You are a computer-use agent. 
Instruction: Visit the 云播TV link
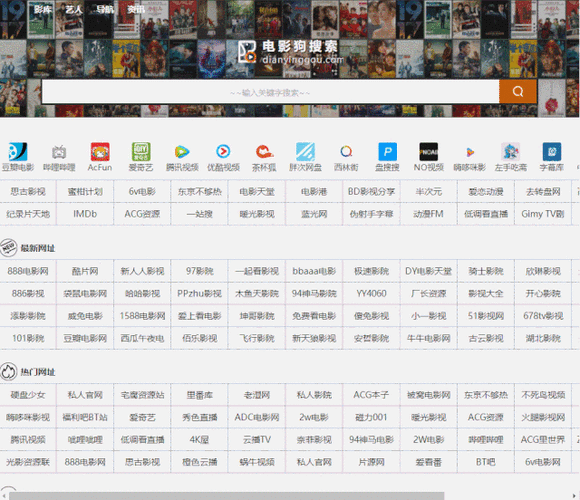pyautogui.click(x=257, y=440)
